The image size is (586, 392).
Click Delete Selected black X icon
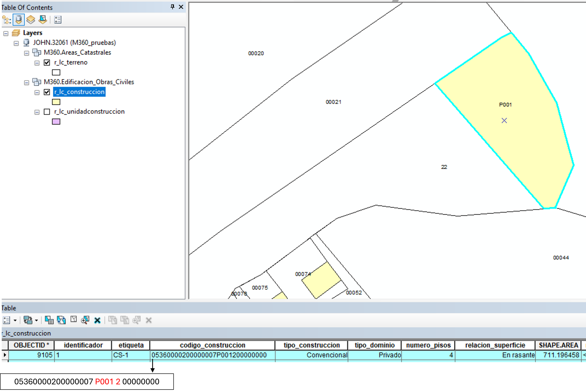pyautogui.click(x=98, y=320)
